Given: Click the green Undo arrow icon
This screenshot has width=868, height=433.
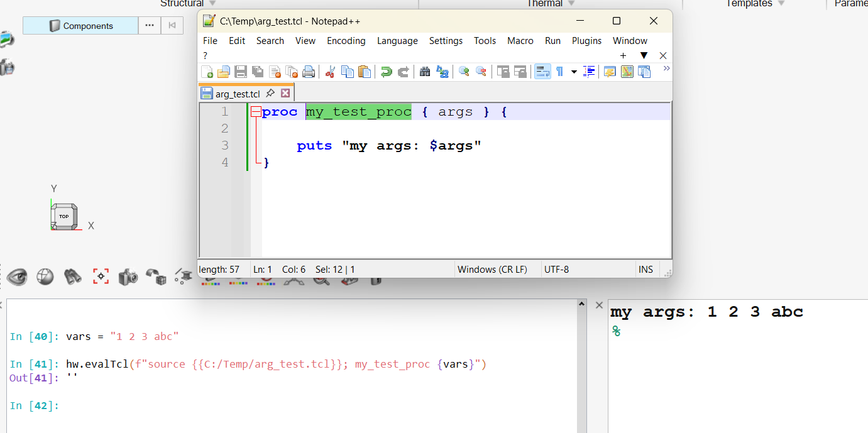Looking at the screenshot, I should [386, 72].
